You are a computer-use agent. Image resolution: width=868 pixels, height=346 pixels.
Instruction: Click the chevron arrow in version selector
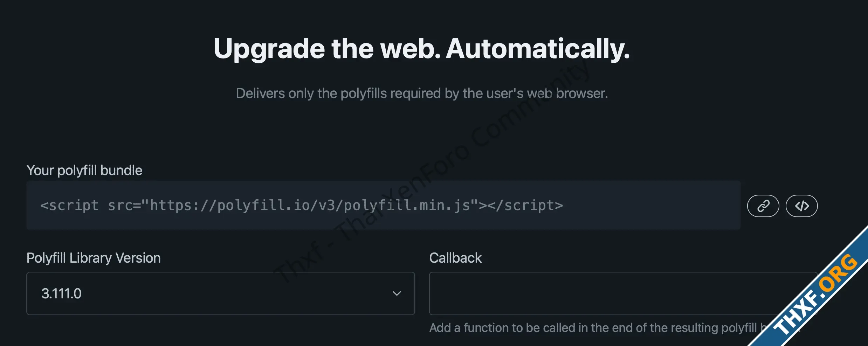[397, 293]
